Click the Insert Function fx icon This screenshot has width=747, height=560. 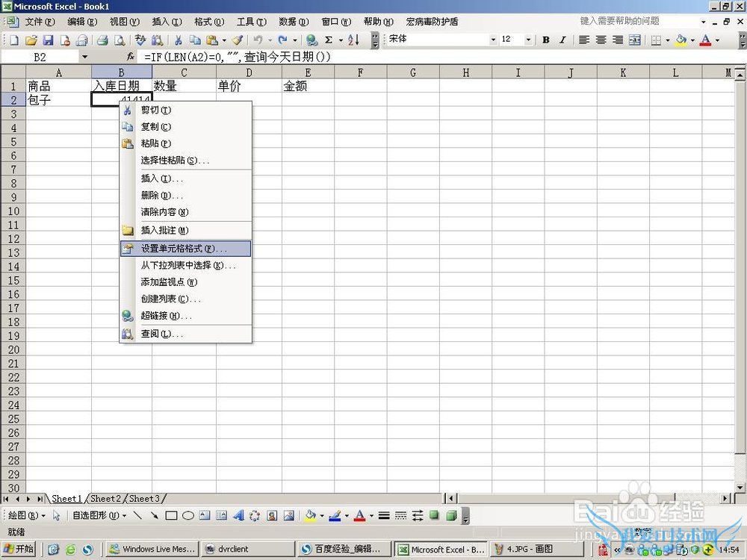click(131, 57)
